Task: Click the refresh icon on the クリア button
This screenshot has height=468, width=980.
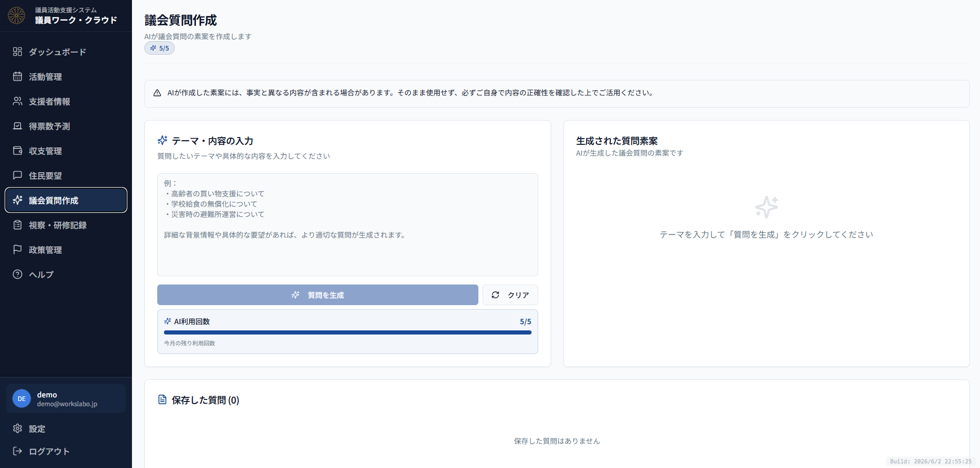Action: [495, 295]
